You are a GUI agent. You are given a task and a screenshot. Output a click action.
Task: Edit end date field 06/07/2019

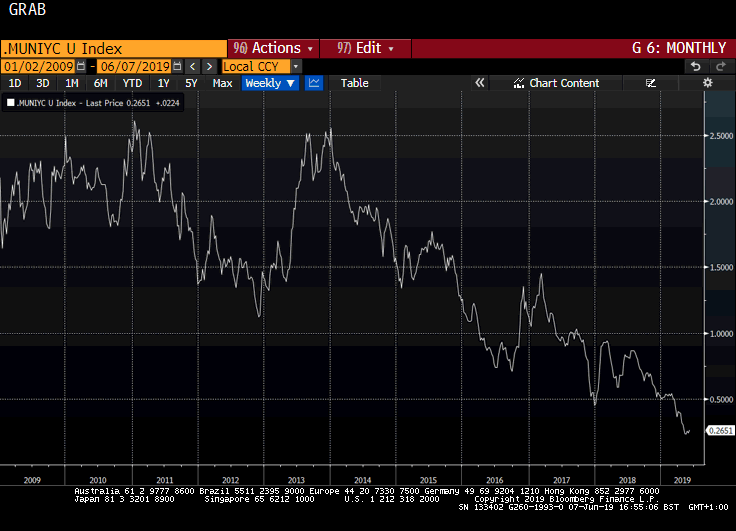(135, 66)
